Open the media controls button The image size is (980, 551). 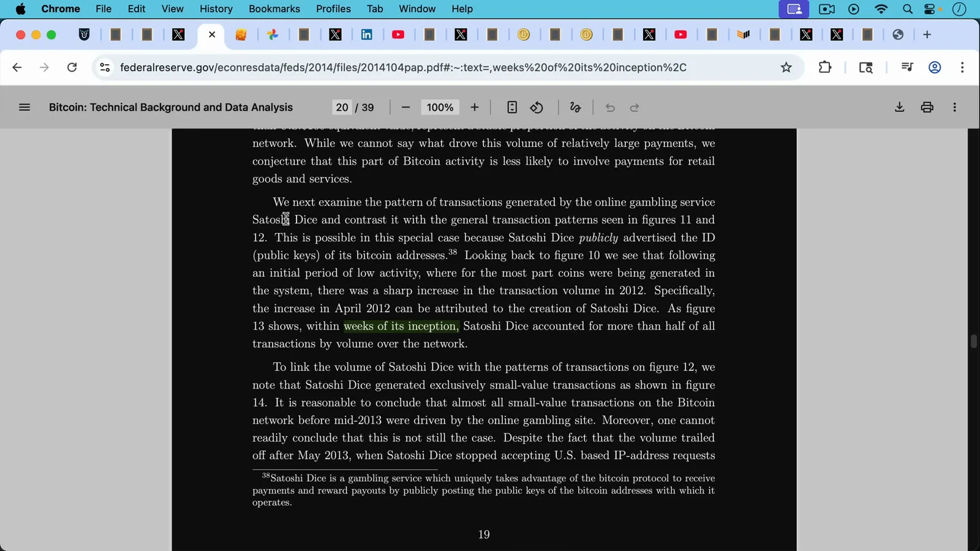907,67
